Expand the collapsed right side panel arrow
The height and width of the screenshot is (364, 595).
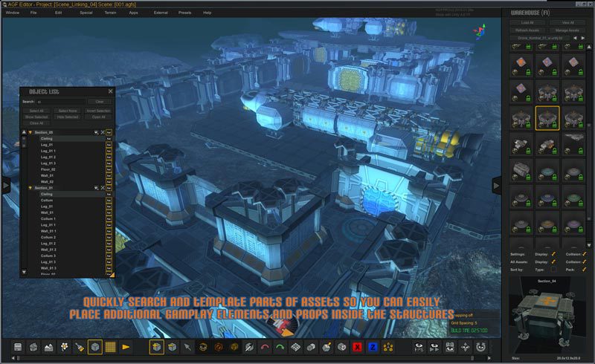pos(496,186)
